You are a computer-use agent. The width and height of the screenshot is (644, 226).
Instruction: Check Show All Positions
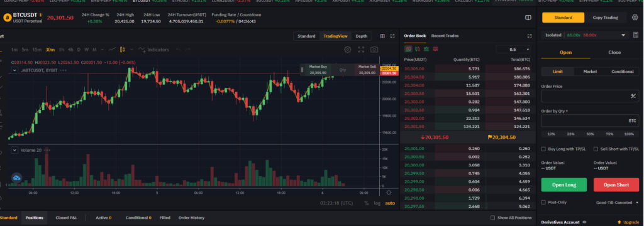point(493,218)
